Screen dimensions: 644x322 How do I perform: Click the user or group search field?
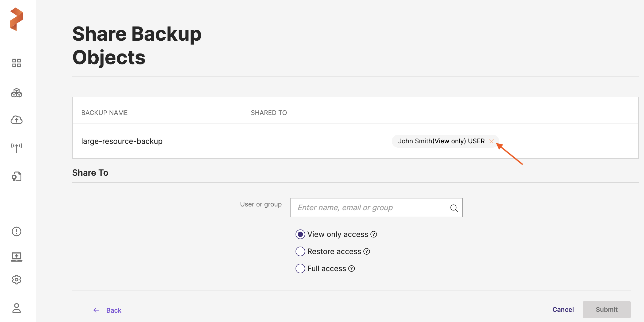pos(371,208)
